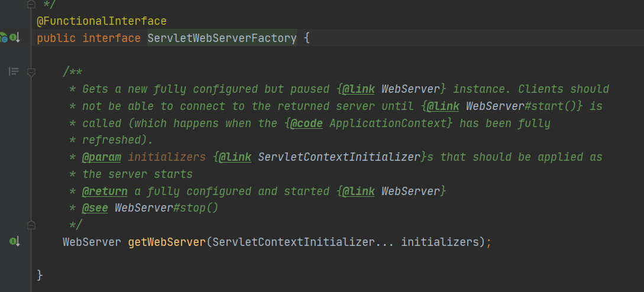644x292 pixels.
Task: Click the ServletWebServerFactory interface name
Action: 222,38
